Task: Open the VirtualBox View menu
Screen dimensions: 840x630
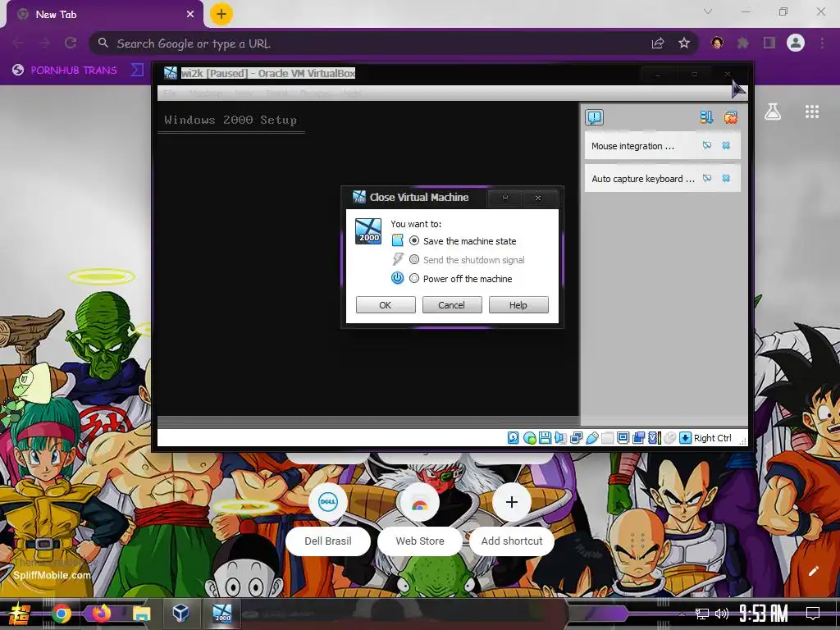Action: tap(244, 94)
